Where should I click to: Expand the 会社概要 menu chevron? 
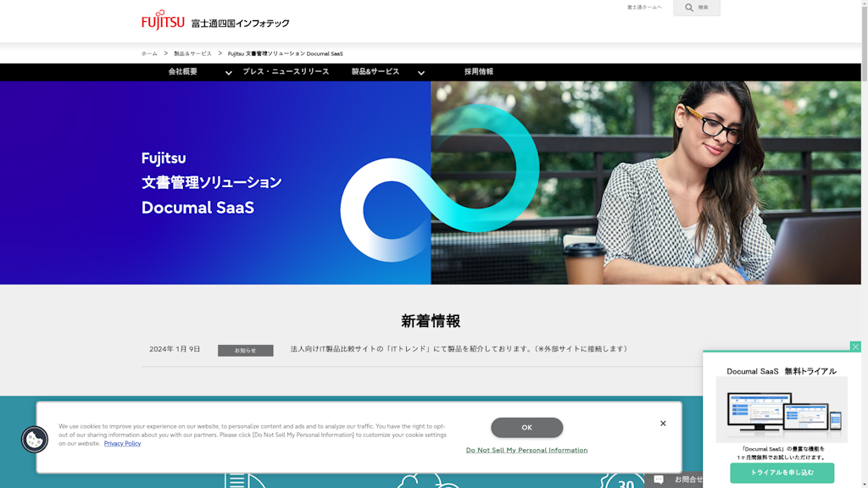point(228,73)
